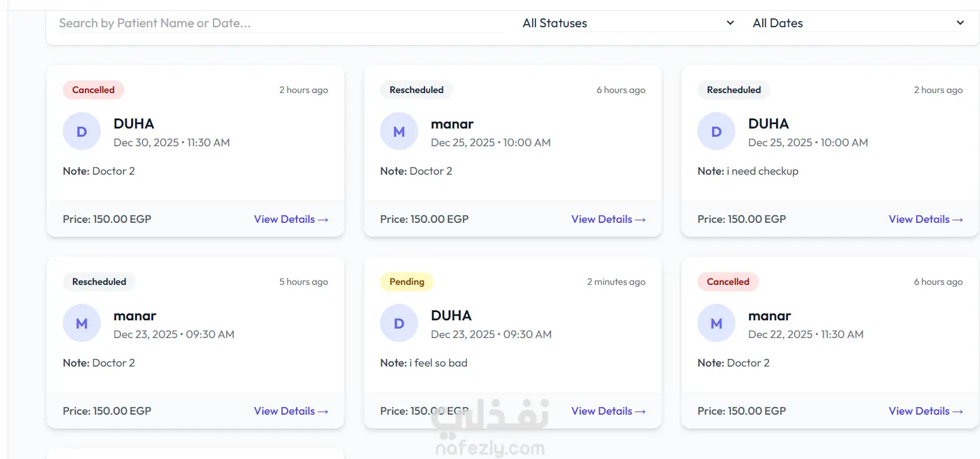Focus the patient name or date search field
The width and height of the screenshot is (980, 459).
pyautogui.click(x=279, y=23)
